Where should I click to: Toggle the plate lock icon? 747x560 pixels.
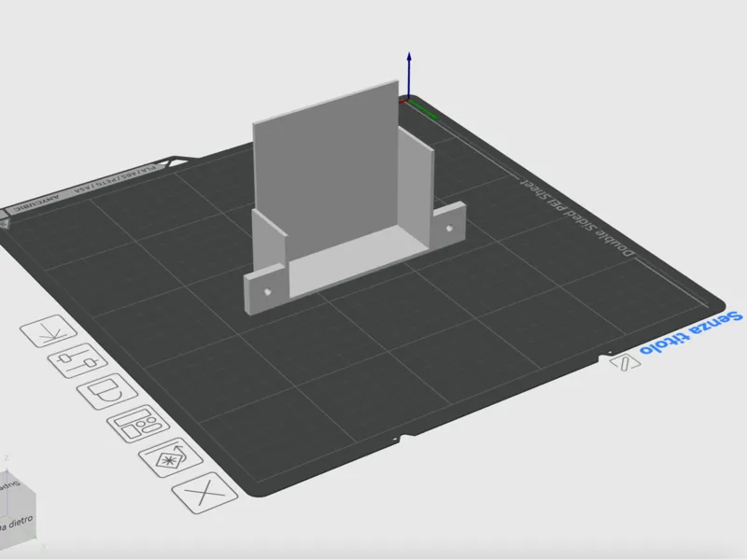click(x=107, y=391)
